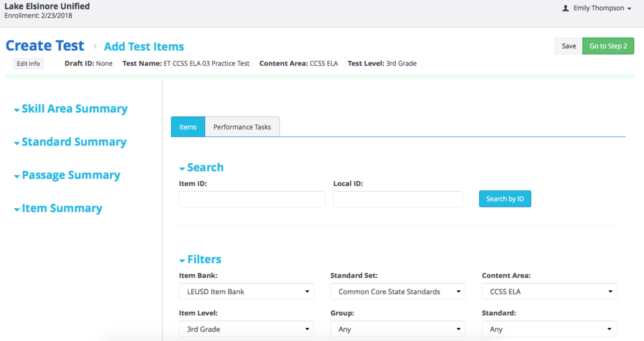The height and width of the screenshot is (341, 644).
Task: Click the user profile icon
Action: pyautogui.click(x=565, y=8)
